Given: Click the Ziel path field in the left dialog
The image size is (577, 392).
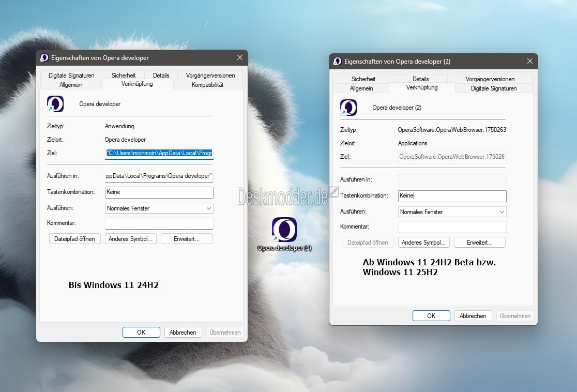Looking at the screenshot, I should click(159, 153).
